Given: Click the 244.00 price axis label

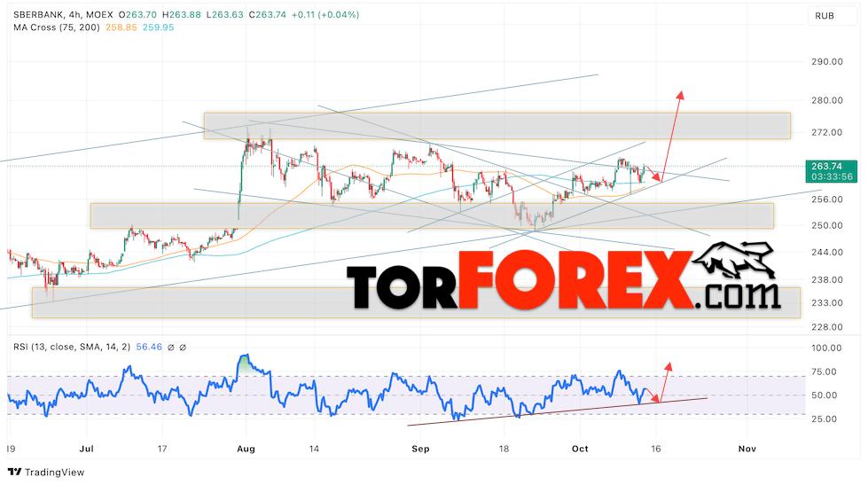Looking at the screenshot, I should 827,252.
